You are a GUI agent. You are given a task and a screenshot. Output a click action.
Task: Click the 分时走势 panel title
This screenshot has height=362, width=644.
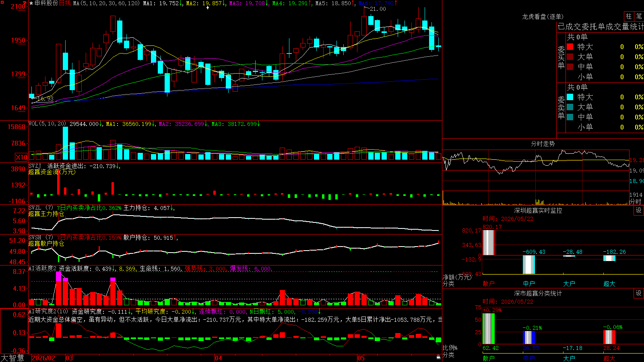pyautogui.click(x=543, y=144)
